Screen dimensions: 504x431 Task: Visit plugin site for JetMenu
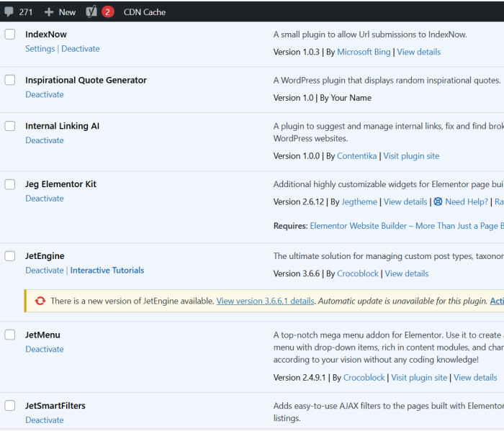point(419,378)
